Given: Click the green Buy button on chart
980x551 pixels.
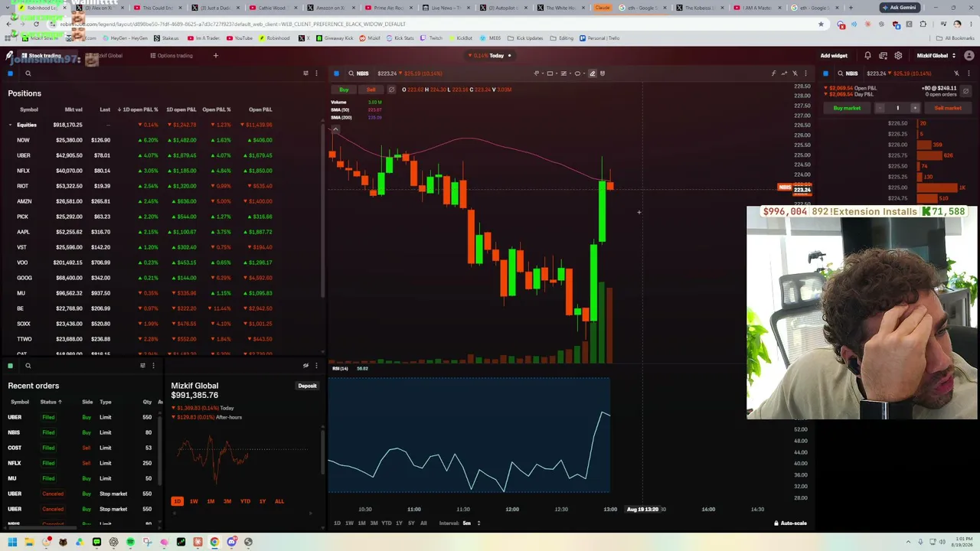Looking at the screenshot, I should click(344, 90).
